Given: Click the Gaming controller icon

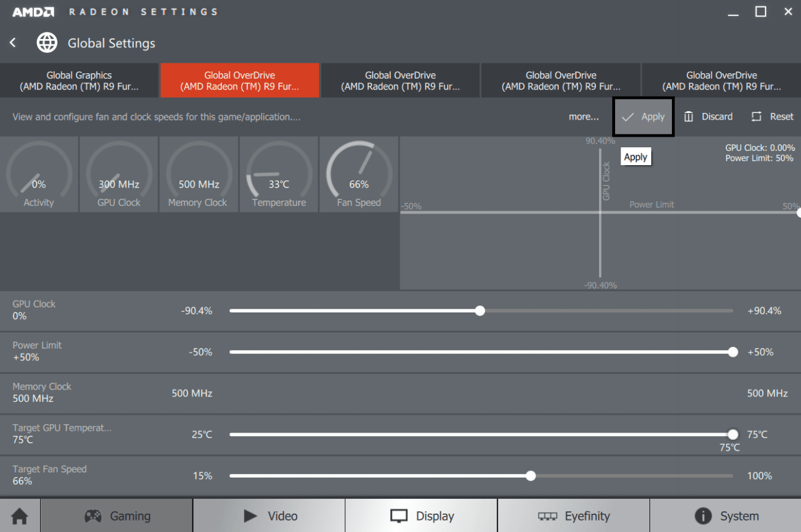Looking at the screenshot, I should point(93,516).
